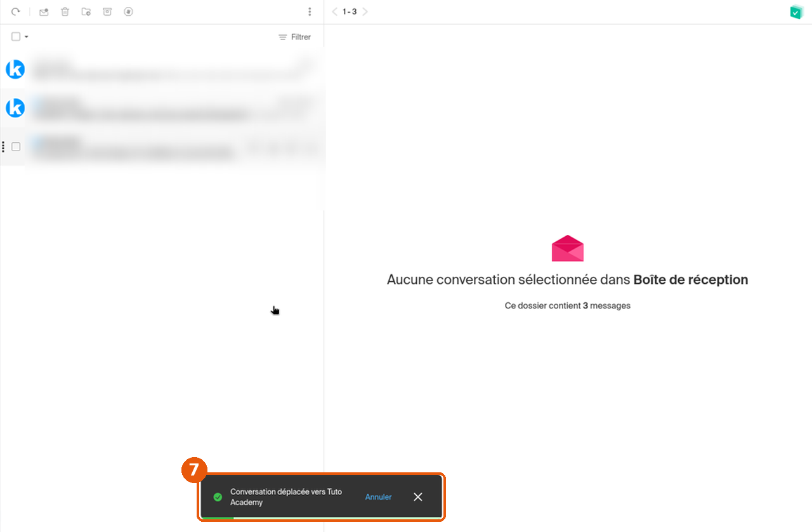Click the trash delete icon
Screen dimensions: 812x532
tap(65, 12)
